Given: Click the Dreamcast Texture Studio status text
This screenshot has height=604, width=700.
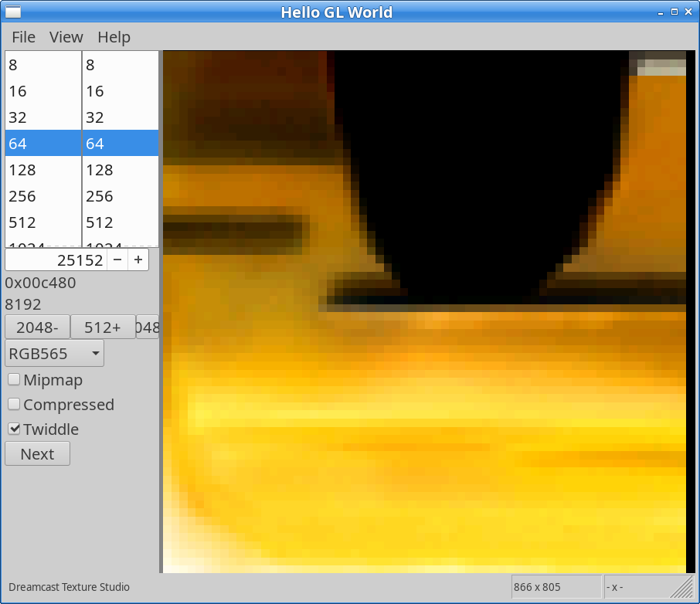Looking at the screenshot, I should (70, 586).
